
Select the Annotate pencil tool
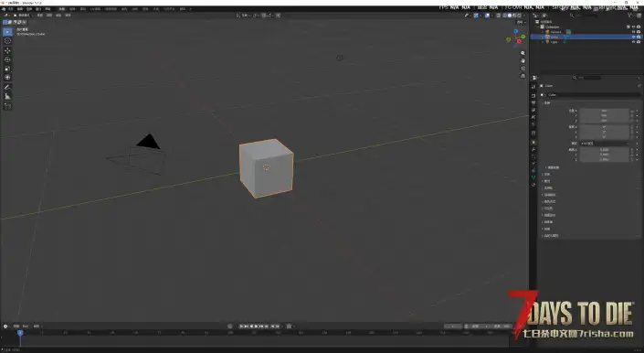coord(7,87)
